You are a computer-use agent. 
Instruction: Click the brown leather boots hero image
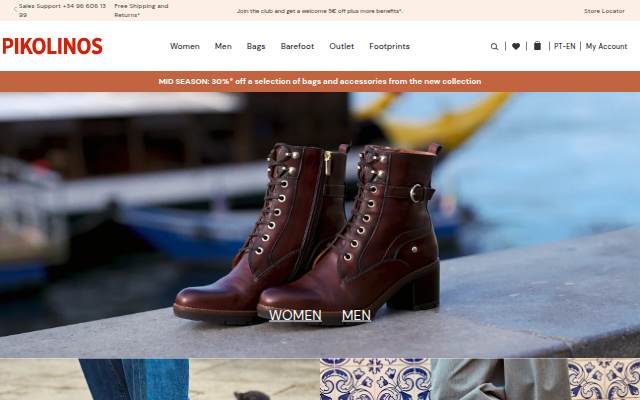click(x=320, y=225)
